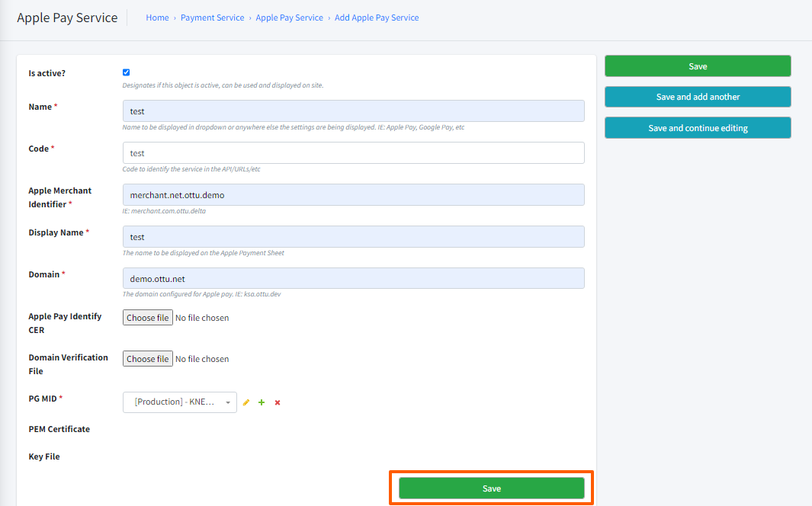Focus the Name input field
Screen dimensions: 812x506
pos(353,111)
